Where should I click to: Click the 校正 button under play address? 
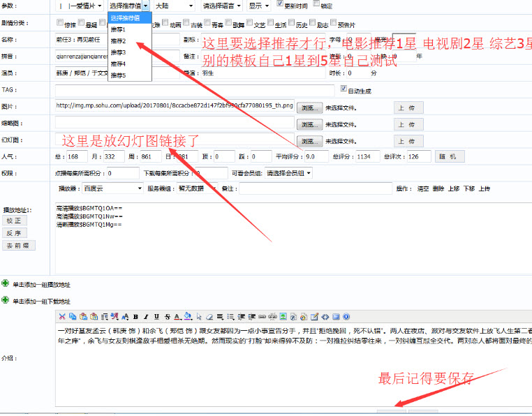point(15,221)
